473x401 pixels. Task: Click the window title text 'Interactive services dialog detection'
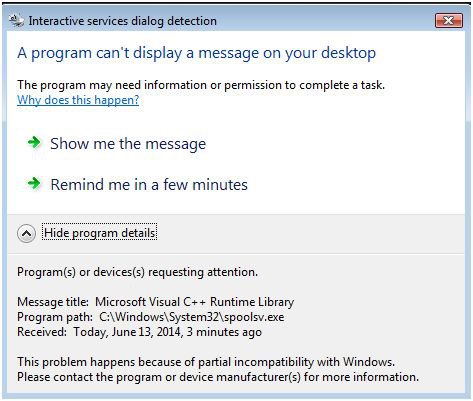coord(122,21)
